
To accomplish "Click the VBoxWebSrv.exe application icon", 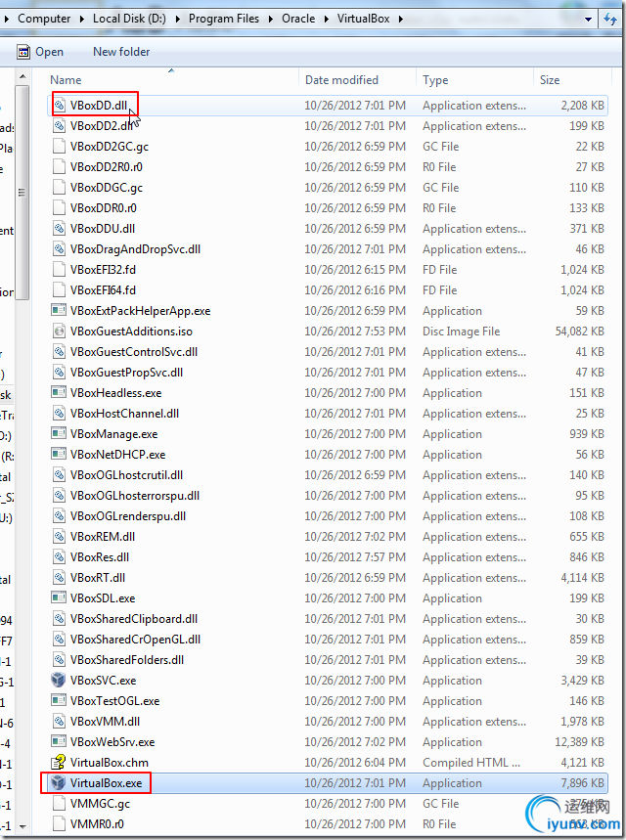I will [x=59, y=742].
